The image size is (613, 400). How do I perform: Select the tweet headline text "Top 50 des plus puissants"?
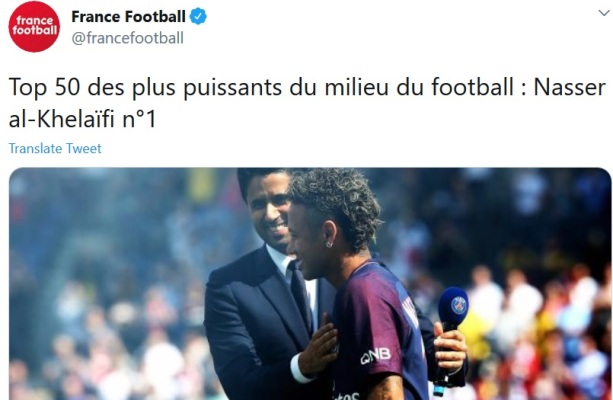[145, 87]
